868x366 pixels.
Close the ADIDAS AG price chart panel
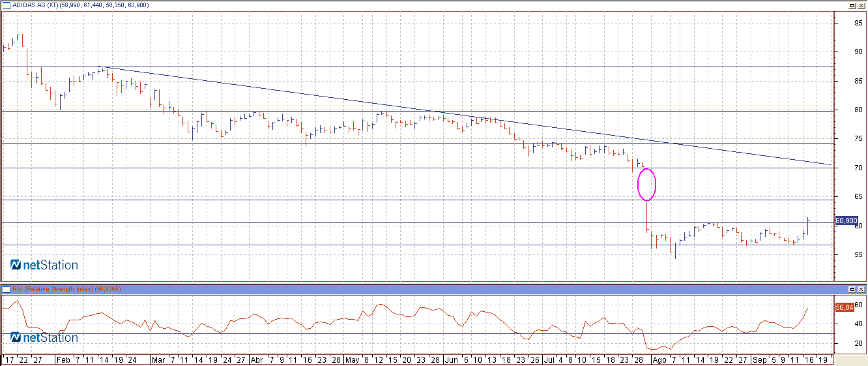pyautogui.click(x=861, y=5)
